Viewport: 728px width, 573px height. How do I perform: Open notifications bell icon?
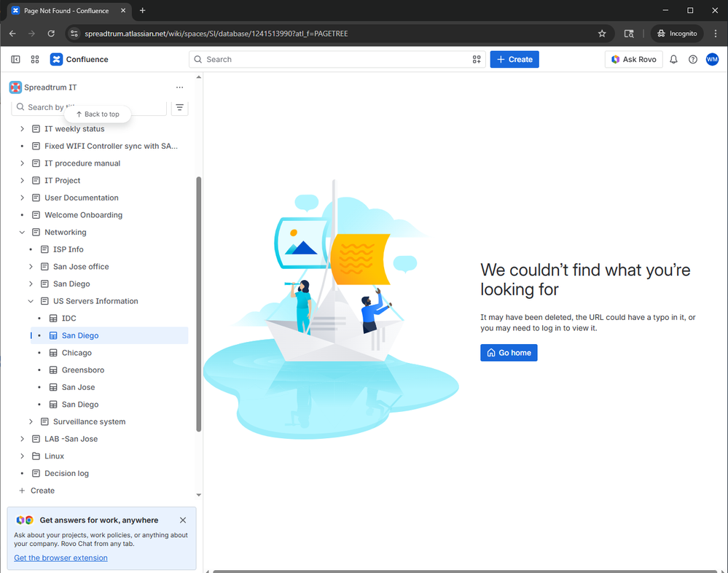(673, 60)
